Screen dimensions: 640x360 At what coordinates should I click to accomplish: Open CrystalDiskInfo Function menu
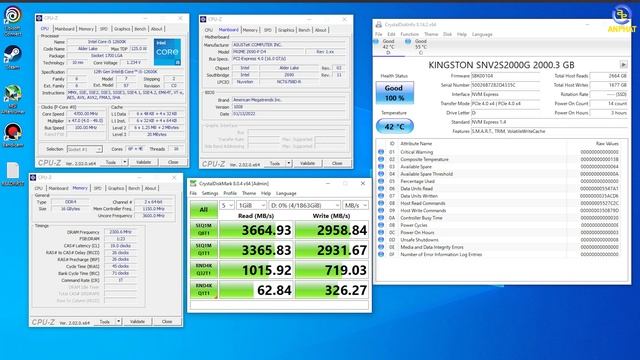pyautogui.click(x=409, y=34)
